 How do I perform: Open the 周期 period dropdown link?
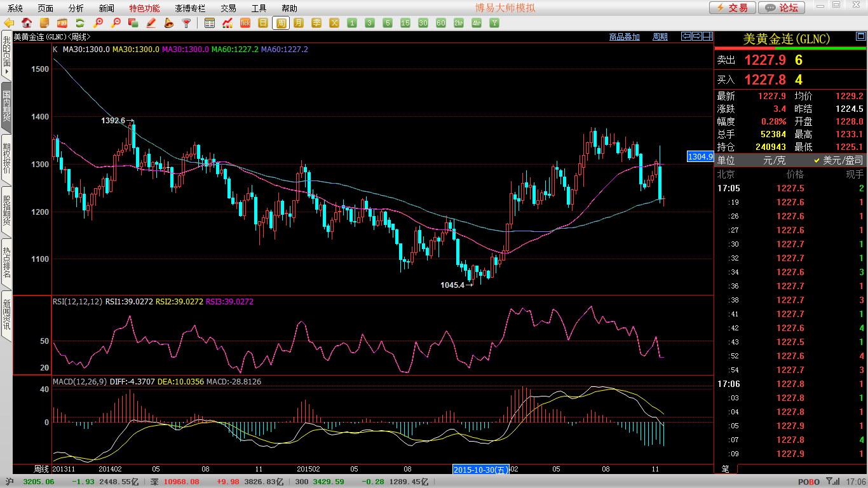pyautogui.click(x=660, y=37)
